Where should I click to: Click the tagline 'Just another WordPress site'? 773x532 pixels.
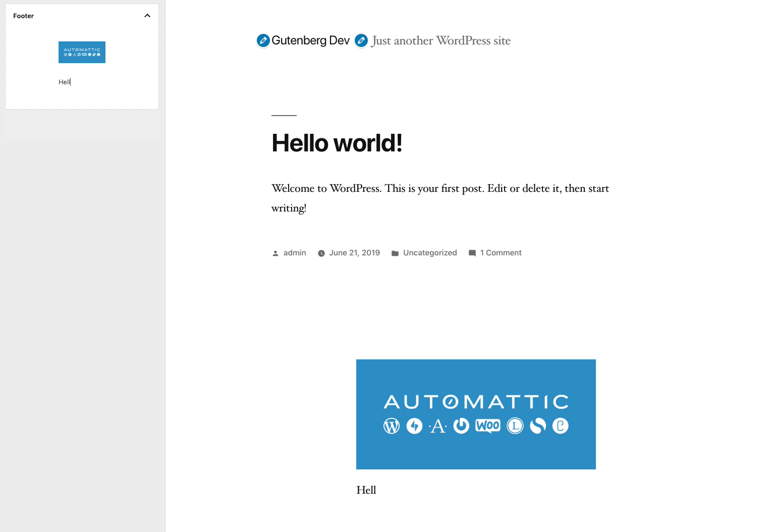click(x=441, y=40)
